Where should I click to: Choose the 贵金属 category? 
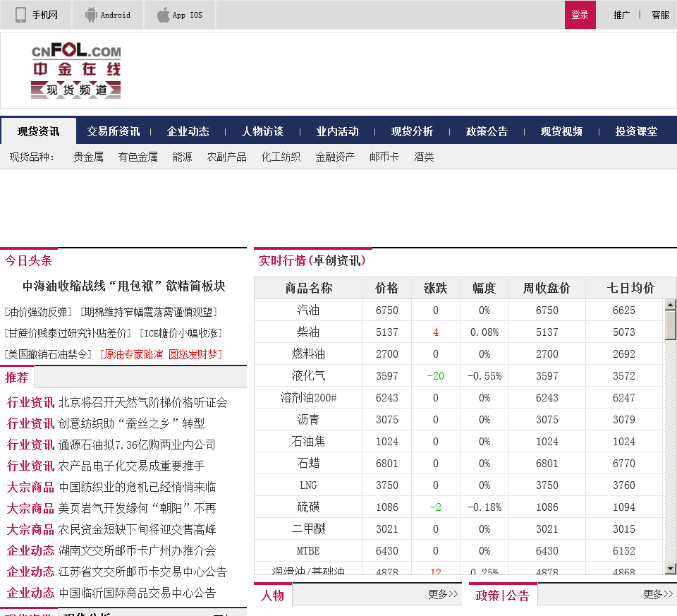[x=88, y=157]
